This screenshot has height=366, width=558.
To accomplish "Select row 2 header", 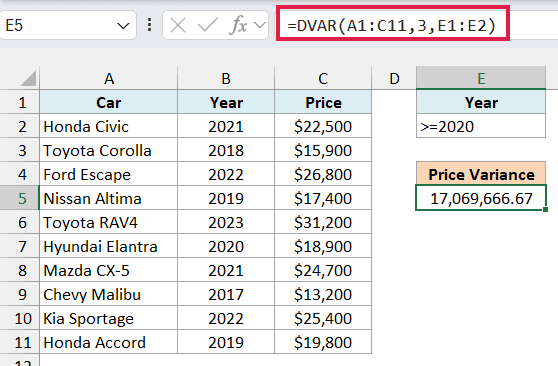I will click(20, 126).
